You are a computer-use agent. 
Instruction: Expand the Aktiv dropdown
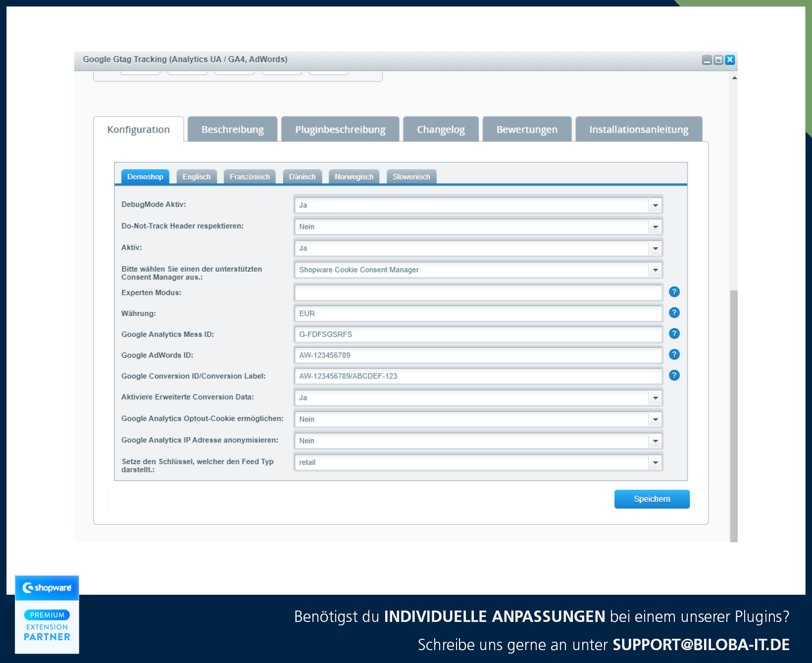(655, 248)
